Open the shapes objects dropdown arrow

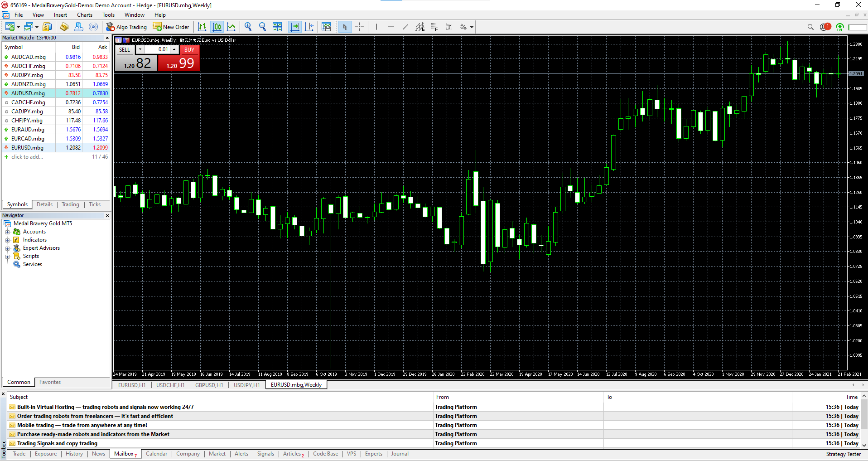point(472,27)
